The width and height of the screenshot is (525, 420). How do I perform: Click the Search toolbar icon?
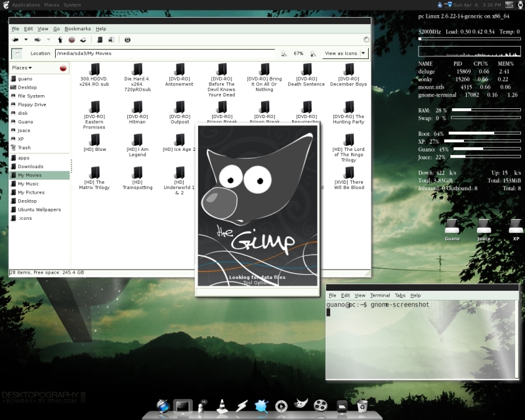[x=127, y=40]
